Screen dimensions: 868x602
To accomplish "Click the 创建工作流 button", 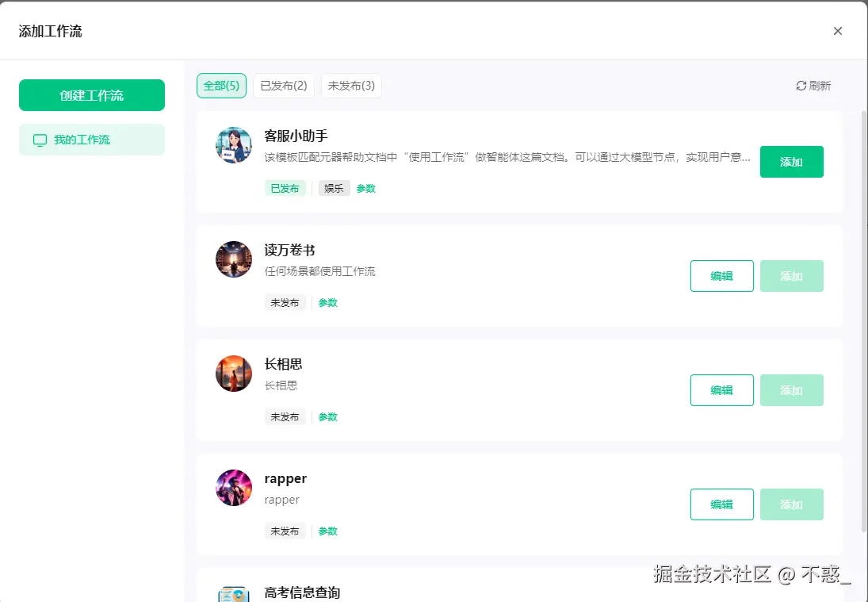I will coord(92,94).
